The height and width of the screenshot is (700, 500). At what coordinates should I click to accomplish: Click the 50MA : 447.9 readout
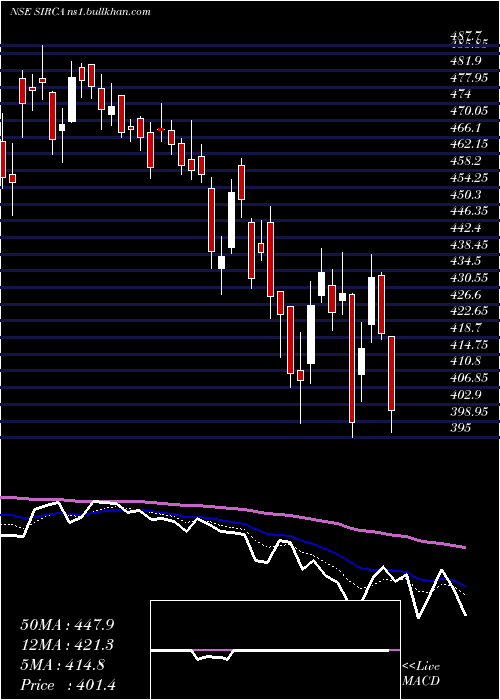tap(67, 625)
